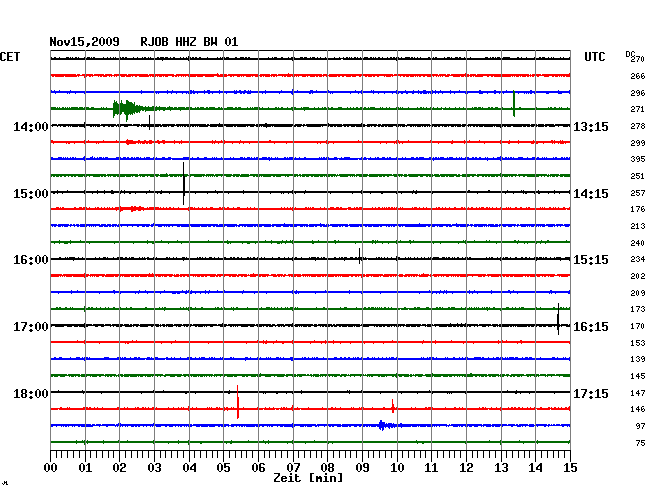Click the Zeit [min] axis title
Screen dimensions: 650x494
(308, 478)
